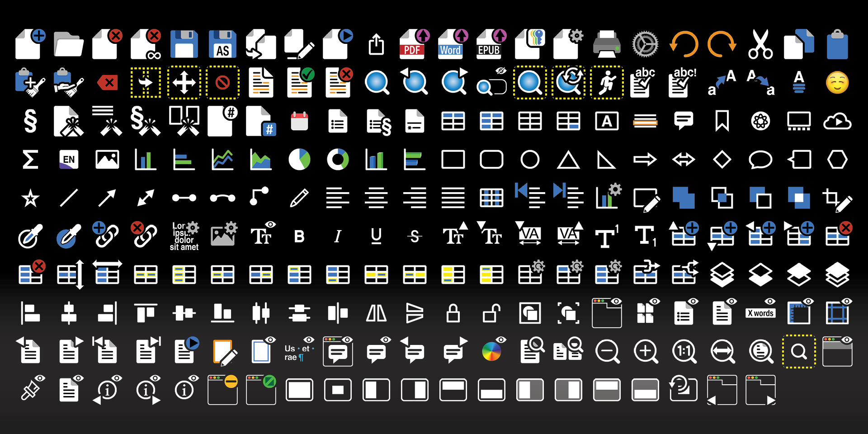Click the Bold B icon
Screen dimensions: 868x434
(x=299, y=236)
